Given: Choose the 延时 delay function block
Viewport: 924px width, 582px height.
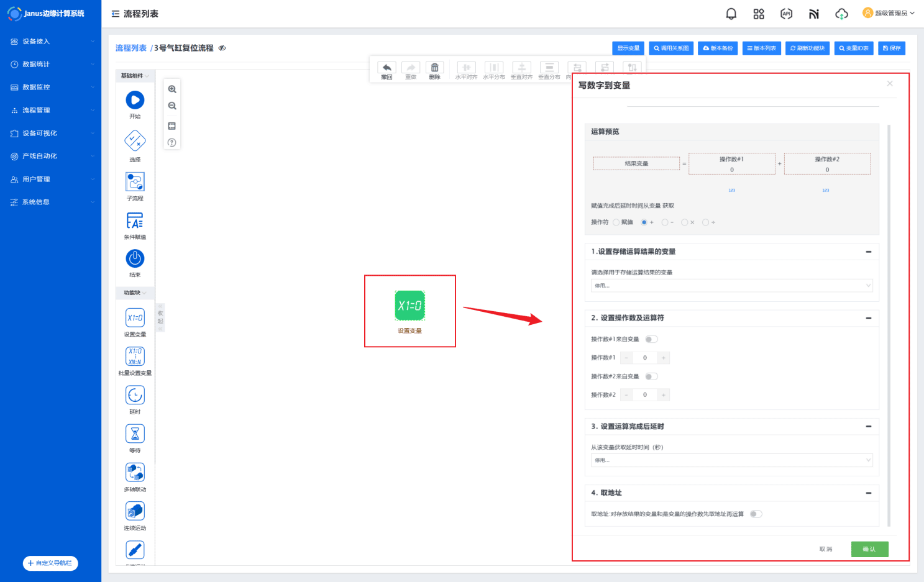Looking at the screenshot, I should pyautogui.click(x=135, y=395).
